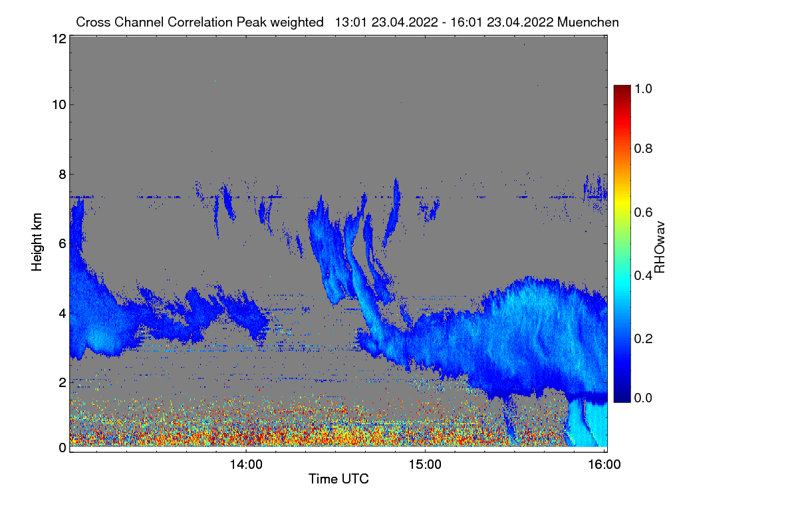798x532 pixels.
Task: Click the dark blue bottom of the colorbar
Action: point(622,398)
